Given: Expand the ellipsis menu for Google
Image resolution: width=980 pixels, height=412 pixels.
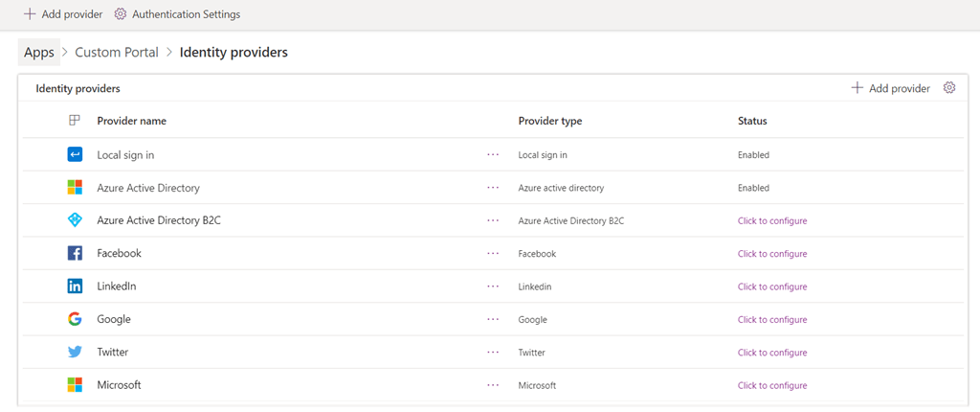Looking at the screenshot, I should (493, 319).
